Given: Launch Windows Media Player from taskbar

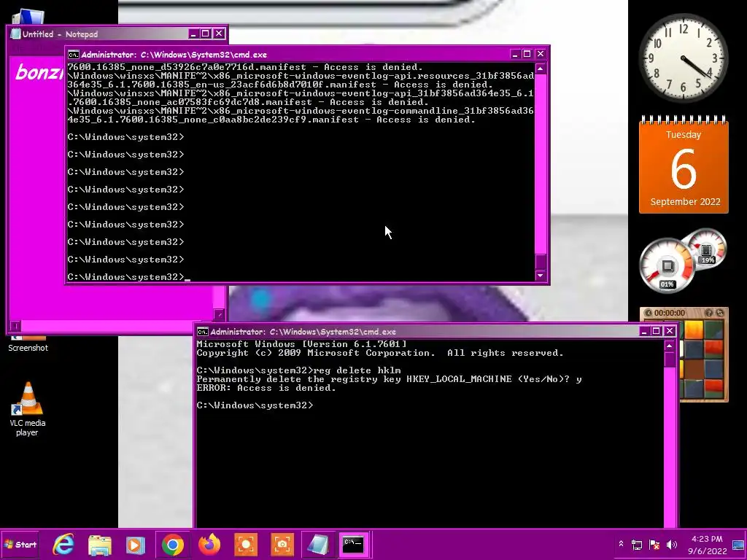Looking at the screenshot, I should click(x=135, y=545).
